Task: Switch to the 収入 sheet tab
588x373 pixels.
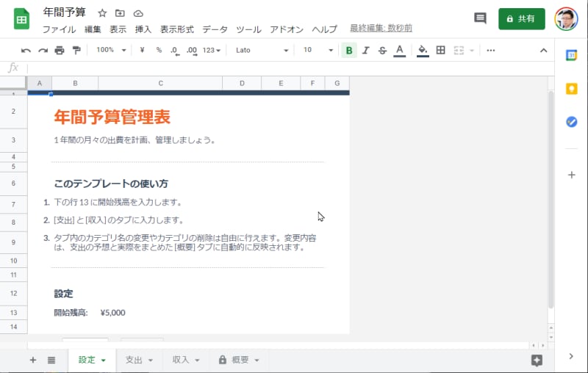Action: tap(181, 360)
